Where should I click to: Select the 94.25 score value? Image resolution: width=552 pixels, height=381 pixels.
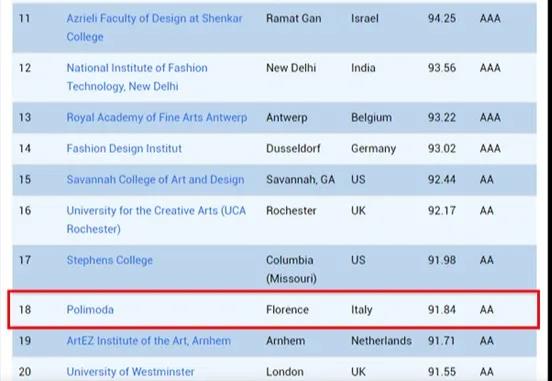442,18
